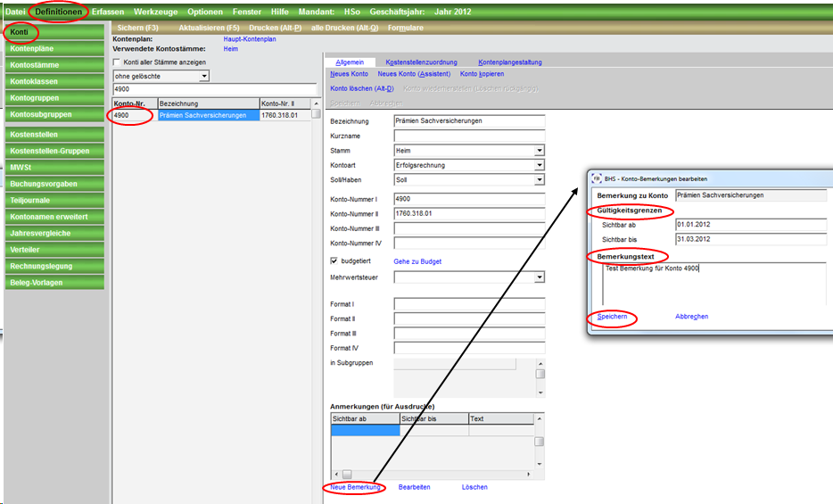Click the Konto kopieren link

click(x=482, y=74)
